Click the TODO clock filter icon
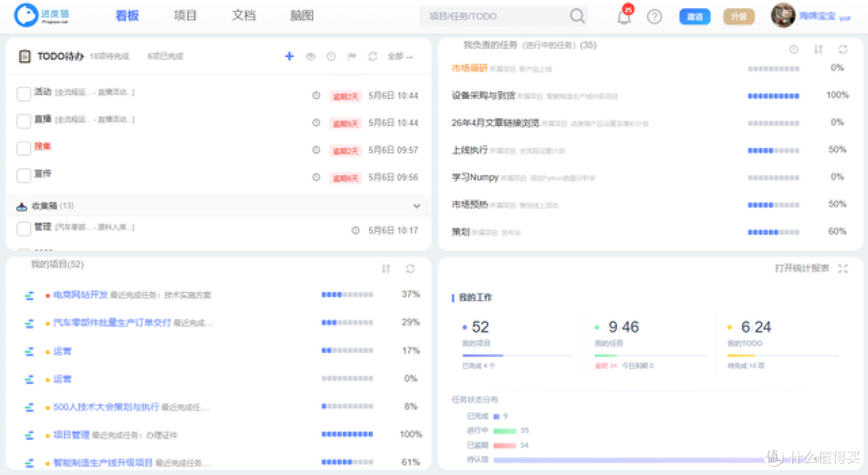This screenshot has height=475, width=868. point(331,56)
